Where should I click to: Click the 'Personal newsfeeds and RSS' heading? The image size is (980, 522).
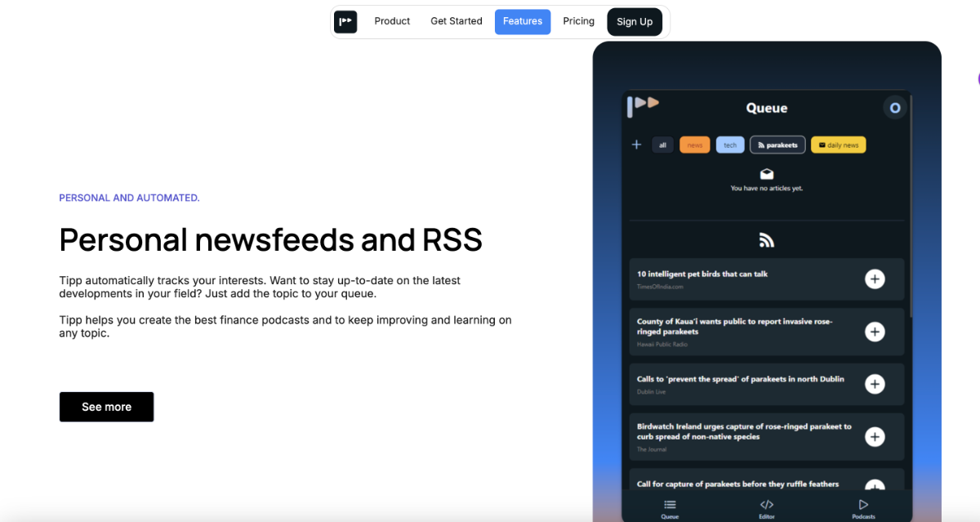click(x=271, y=240)
